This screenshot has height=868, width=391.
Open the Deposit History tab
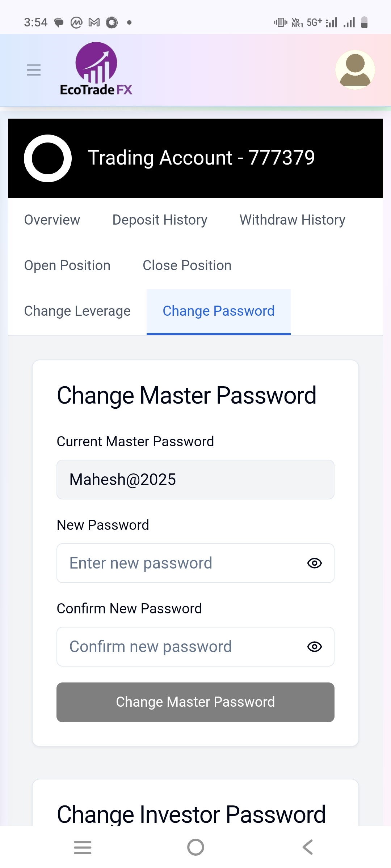(x=160, y=220)
